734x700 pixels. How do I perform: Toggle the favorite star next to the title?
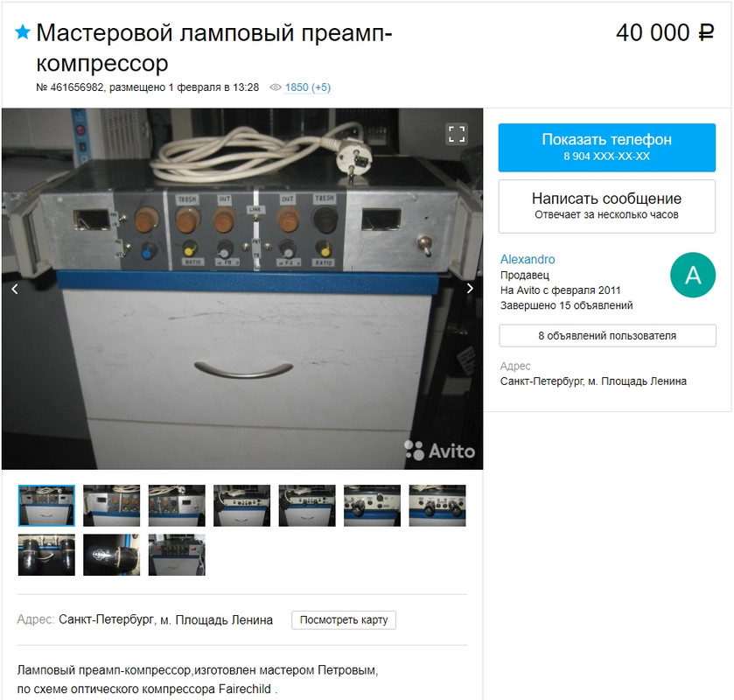[23, 32]
